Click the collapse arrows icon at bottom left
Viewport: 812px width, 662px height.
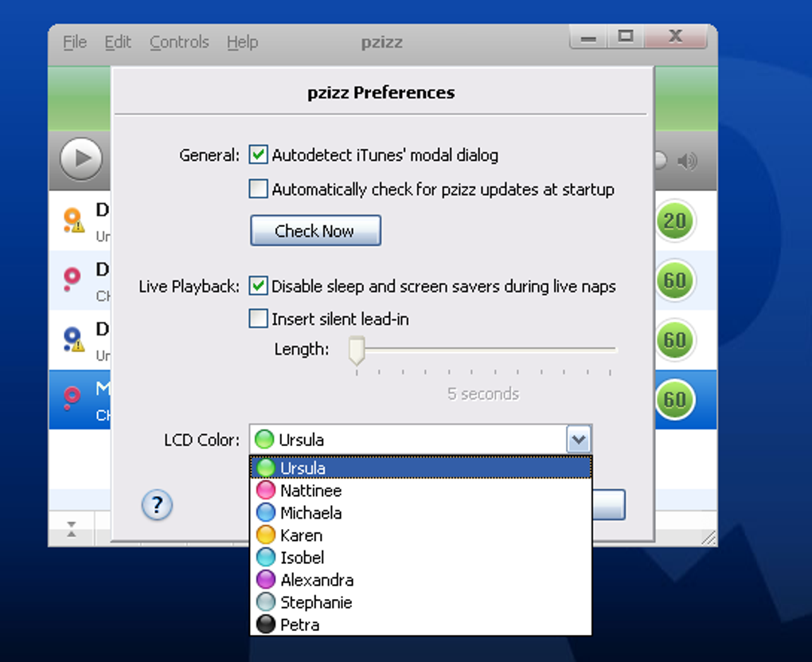pyautogui.click(x=72, y=529)
